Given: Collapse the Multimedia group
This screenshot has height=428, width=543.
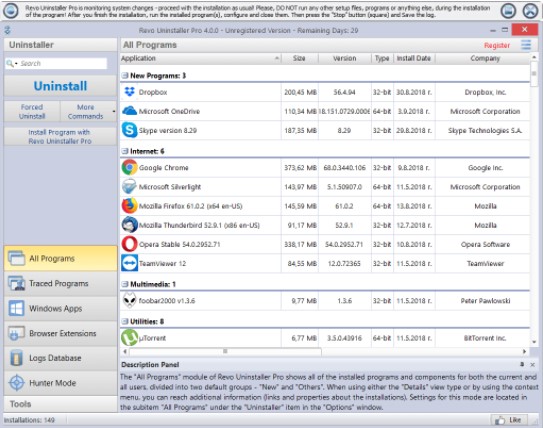Looking at the screenshot, I should [x=125, y=284].
